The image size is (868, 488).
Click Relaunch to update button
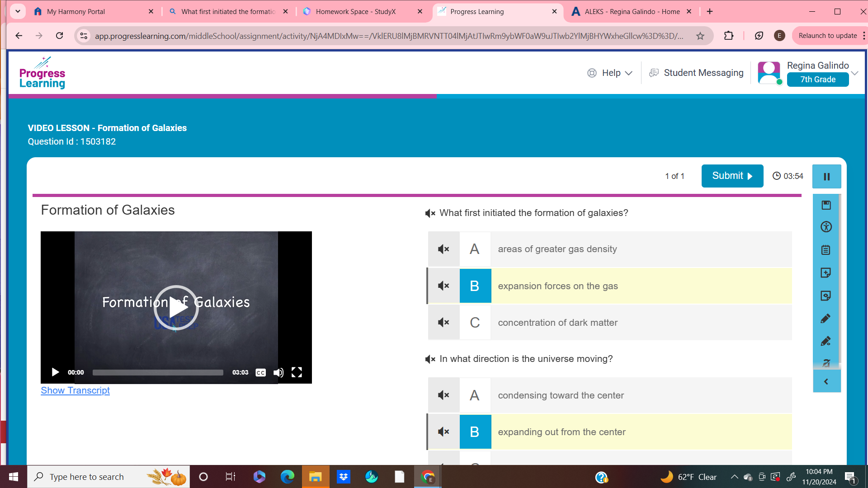click(827, 36)
